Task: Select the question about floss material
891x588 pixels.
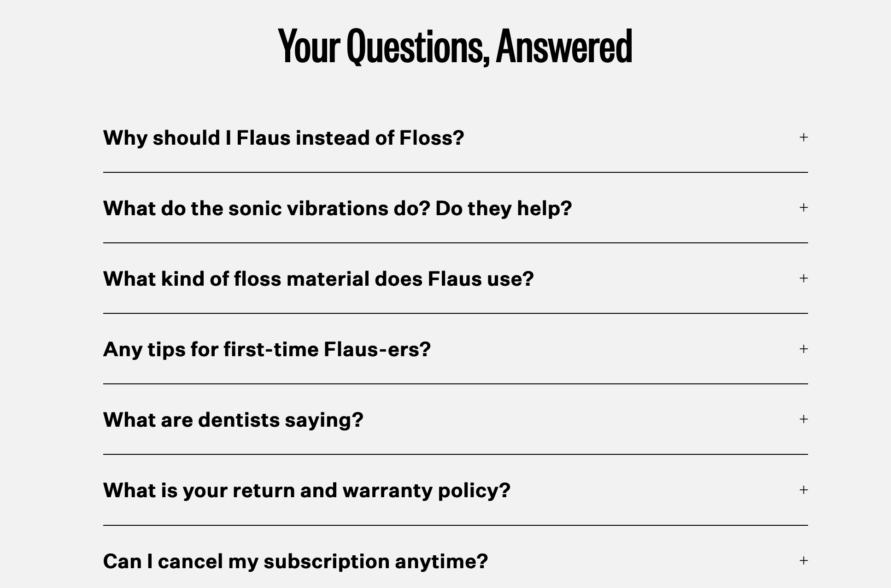Action: pos(318,278)
